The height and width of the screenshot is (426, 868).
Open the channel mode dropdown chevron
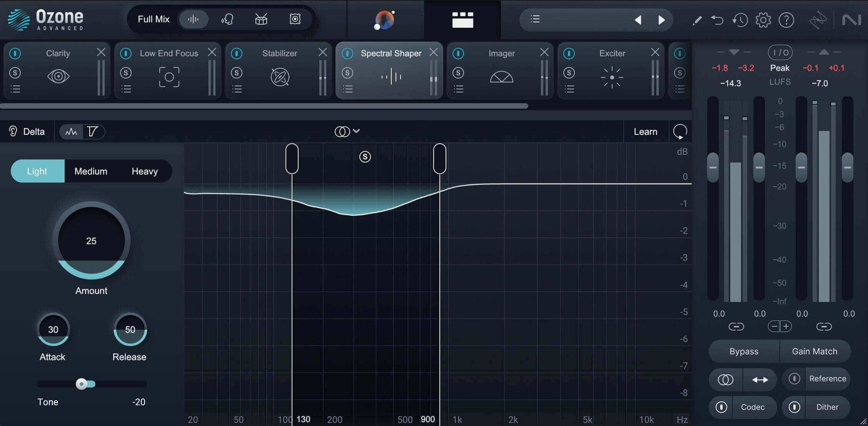(x=356, y=131)
